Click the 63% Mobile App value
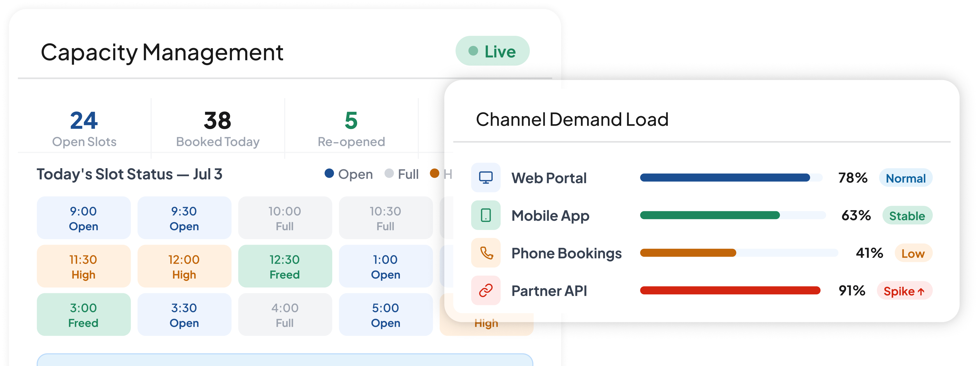980x366 pixels. [x=856, y=215]
